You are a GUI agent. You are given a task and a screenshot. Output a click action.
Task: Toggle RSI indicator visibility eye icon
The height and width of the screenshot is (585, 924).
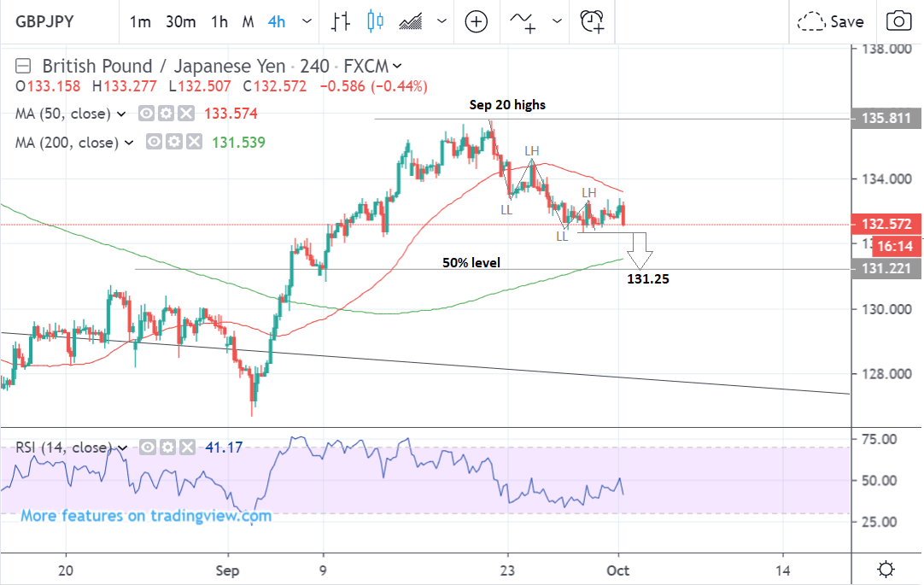pyautogui.click(x=147, y=447)
